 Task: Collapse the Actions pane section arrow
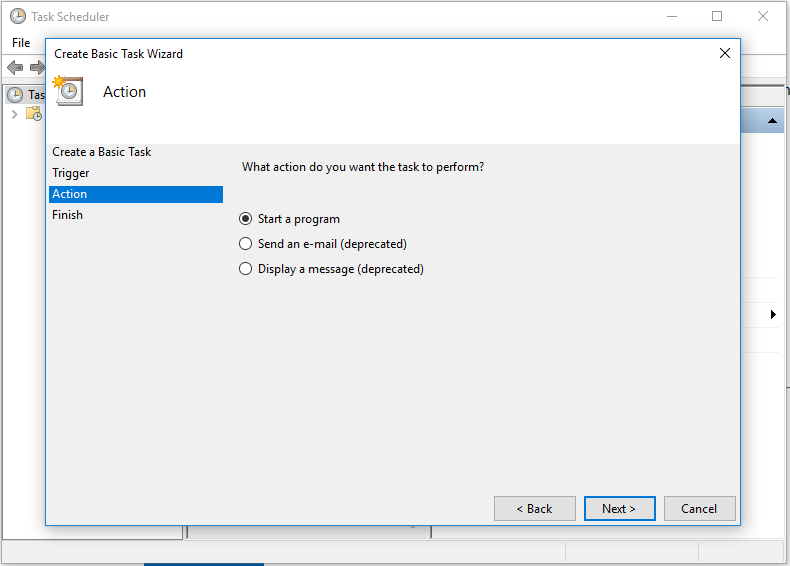(772, 121)
